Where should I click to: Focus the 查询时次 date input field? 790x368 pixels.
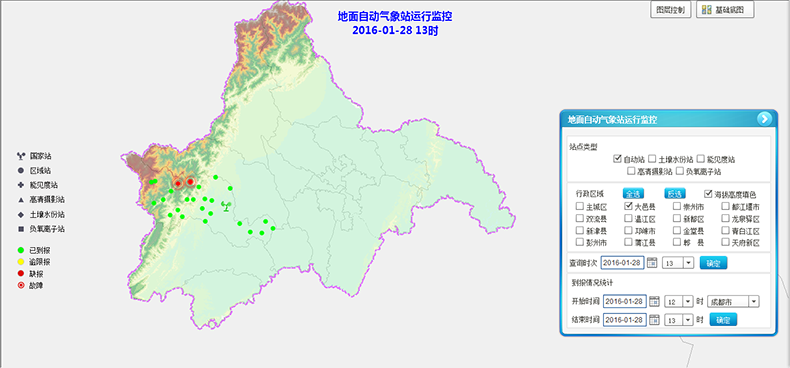click(623, 263)
